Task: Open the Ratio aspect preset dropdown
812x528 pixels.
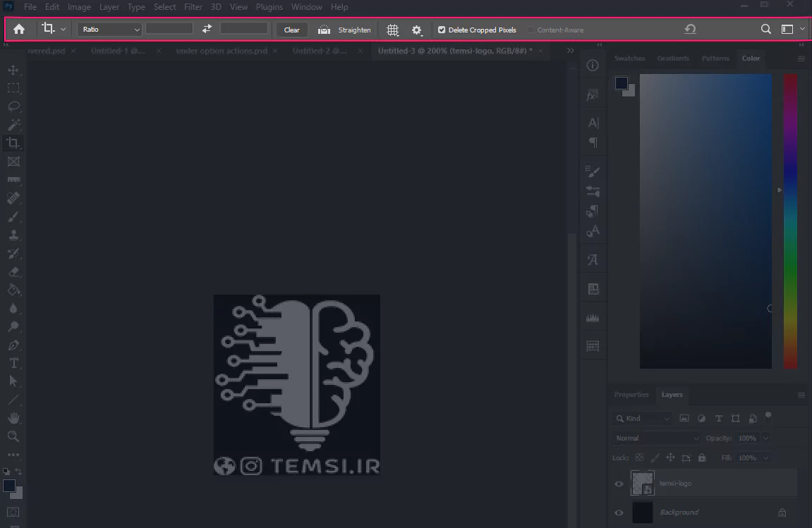Action: 109,30
